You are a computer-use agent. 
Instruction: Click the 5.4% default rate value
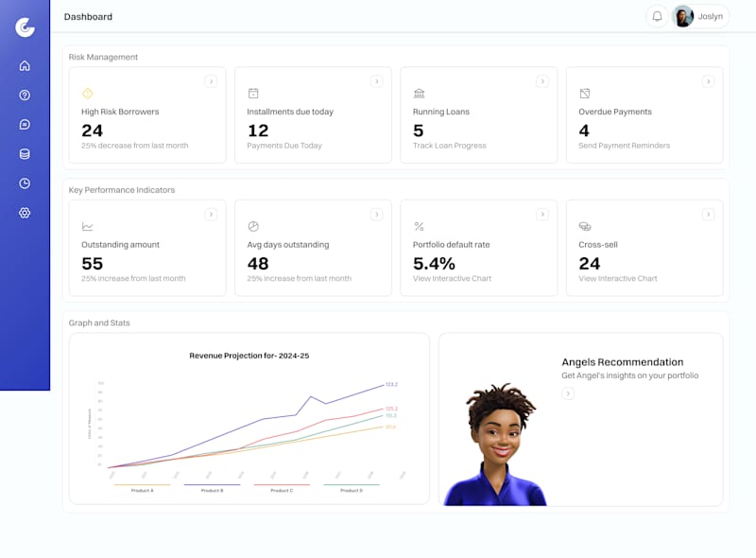tap(434, 264)
